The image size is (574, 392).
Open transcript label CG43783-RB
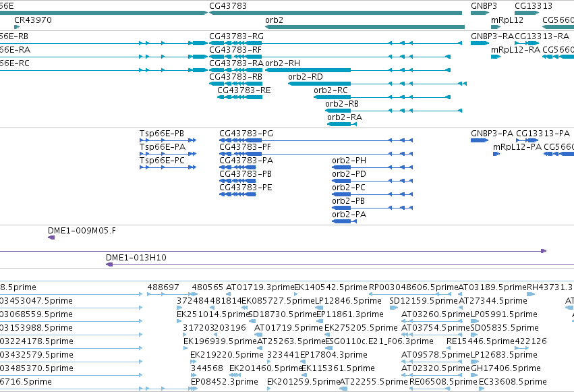click(235, 77)
